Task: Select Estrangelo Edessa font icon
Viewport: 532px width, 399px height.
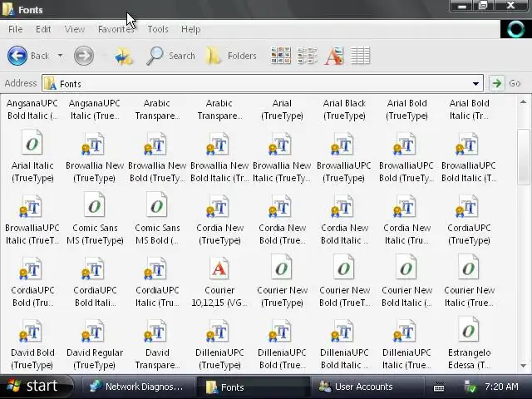Action: coord(469,330)
